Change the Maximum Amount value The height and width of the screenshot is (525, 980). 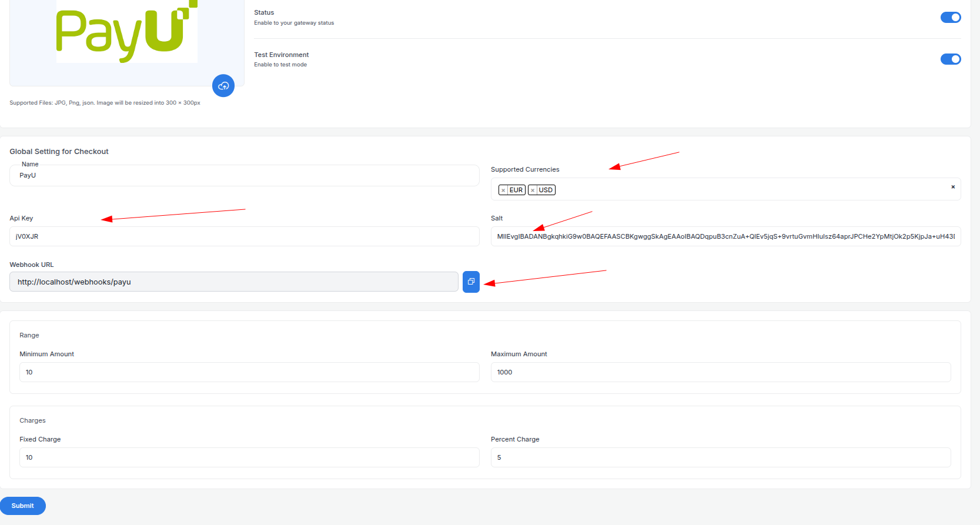pyautogui.click(x=721, y=372)
